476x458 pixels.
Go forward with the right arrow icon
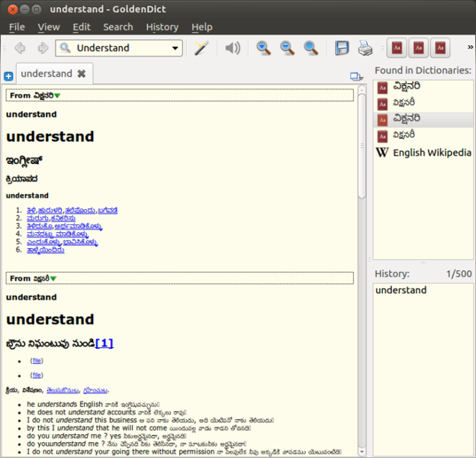(43, 48)
